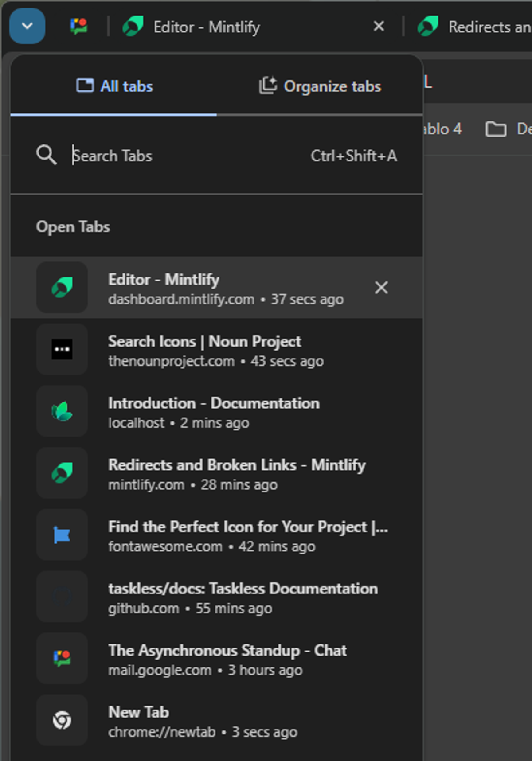Click the pinned Google Chat tab icon
The width and height of the screenshot is (532, 761).
(79, 27)
